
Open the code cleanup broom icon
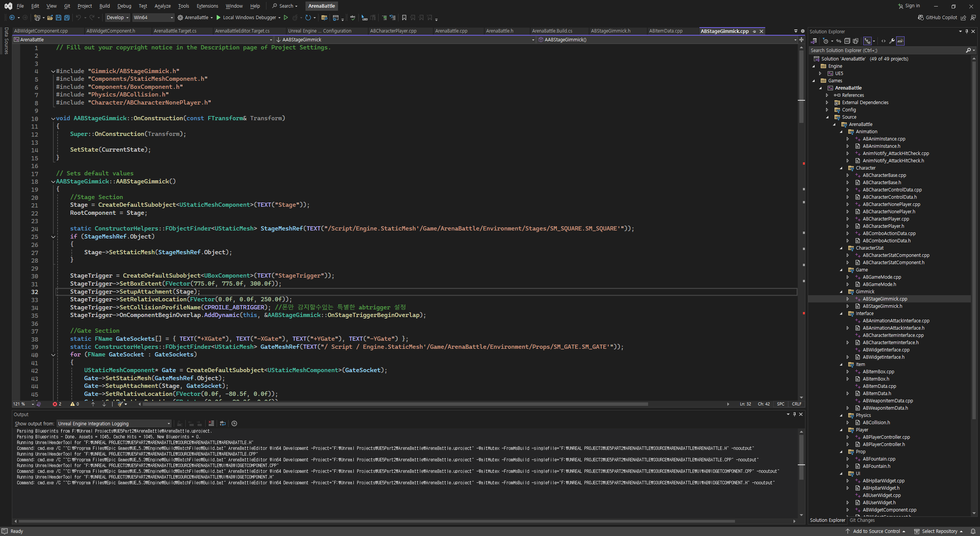pyautogui.click(x=120, y=404)
